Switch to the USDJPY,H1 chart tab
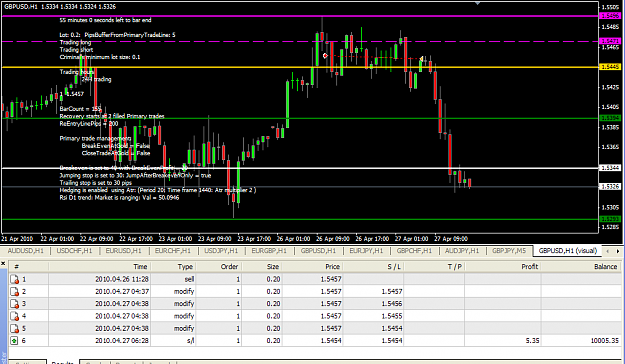The height and width of the screenshot is (364, 625). pos(221,251)
